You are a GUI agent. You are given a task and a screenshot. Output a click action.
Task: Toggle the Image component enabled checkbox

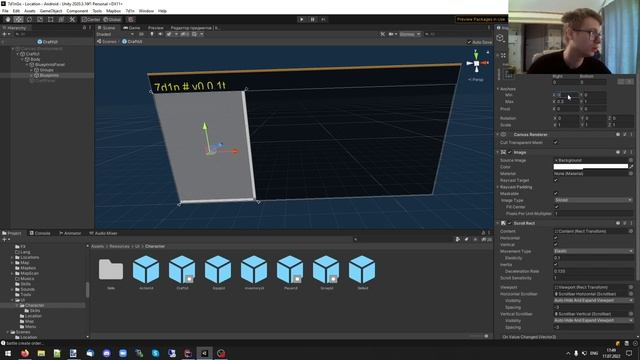(x=510, y=152)
